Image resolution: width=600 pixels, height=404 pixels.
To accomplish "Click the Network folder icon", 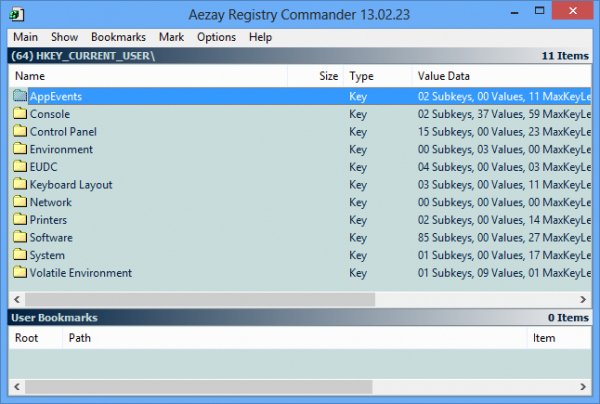I will point(20,202).
